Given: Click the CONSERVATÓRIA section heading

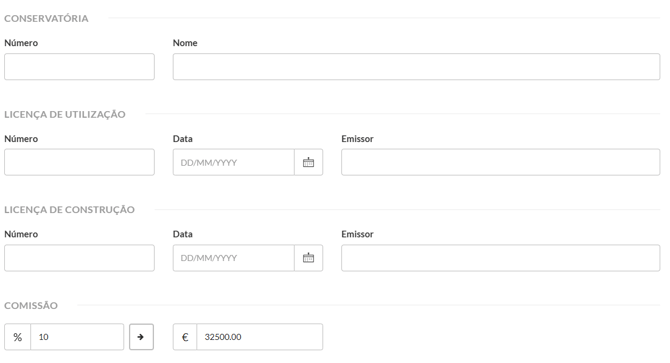Looking at the screenshot, I should [x=46, y=18].
